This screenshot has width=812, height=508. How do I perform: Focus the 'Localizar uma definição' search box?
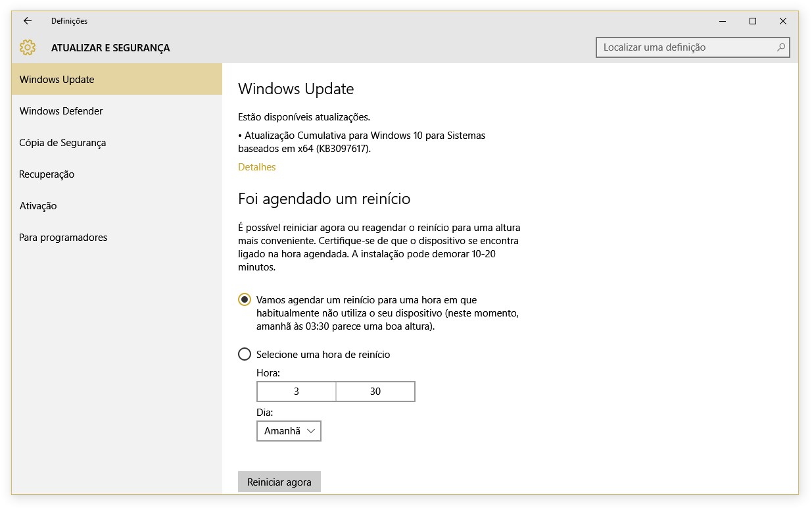pyautogui.click(x=684, y=47)
